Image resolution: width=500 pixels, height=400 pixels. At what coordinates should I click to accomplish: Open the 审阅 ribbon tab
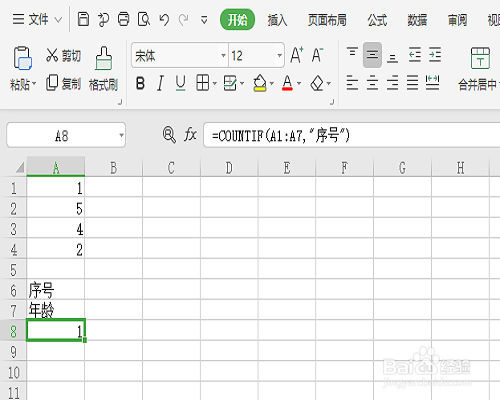tap(457, 20)
